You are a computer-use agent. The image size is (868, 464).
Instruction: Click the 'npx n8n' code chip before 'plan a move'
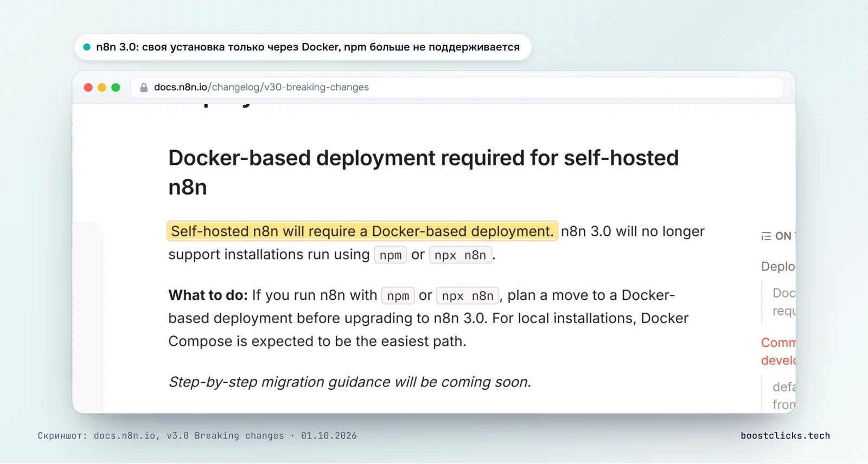[468, 295]
